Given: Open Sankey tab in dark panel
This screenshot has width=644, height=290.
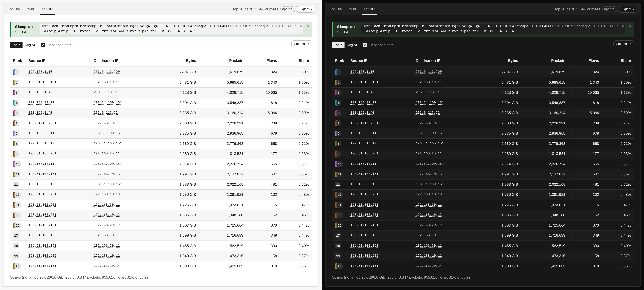Looking at the screenshot, I should point(337,9).
